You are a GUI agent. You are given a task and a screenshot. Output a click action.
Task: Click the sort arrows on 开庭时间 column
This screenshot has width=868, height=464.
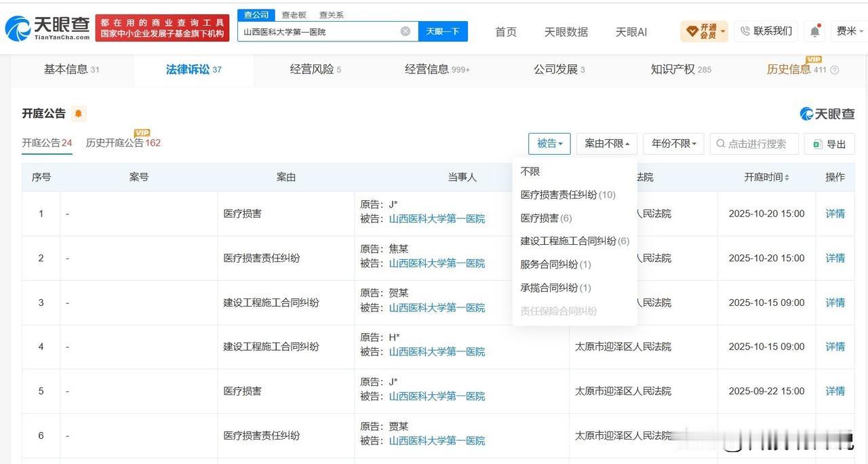pyautogui.click(x=787, y=178)
